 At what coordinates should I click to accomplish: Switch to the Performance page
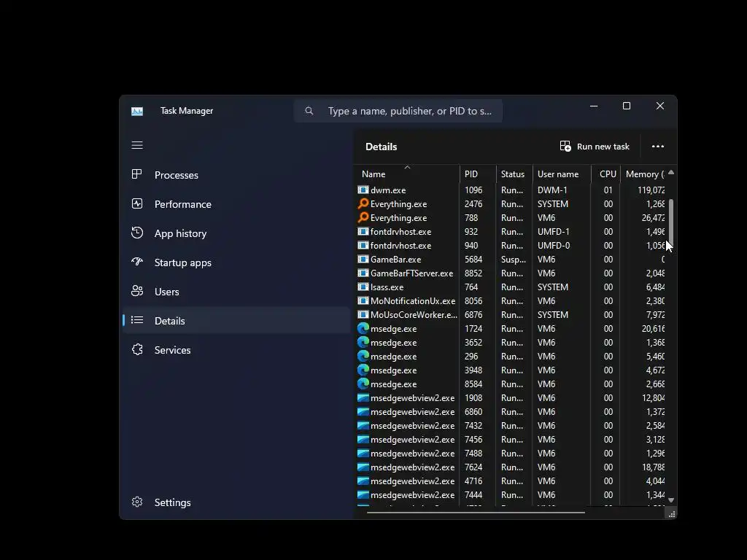[x=236, y=204]
